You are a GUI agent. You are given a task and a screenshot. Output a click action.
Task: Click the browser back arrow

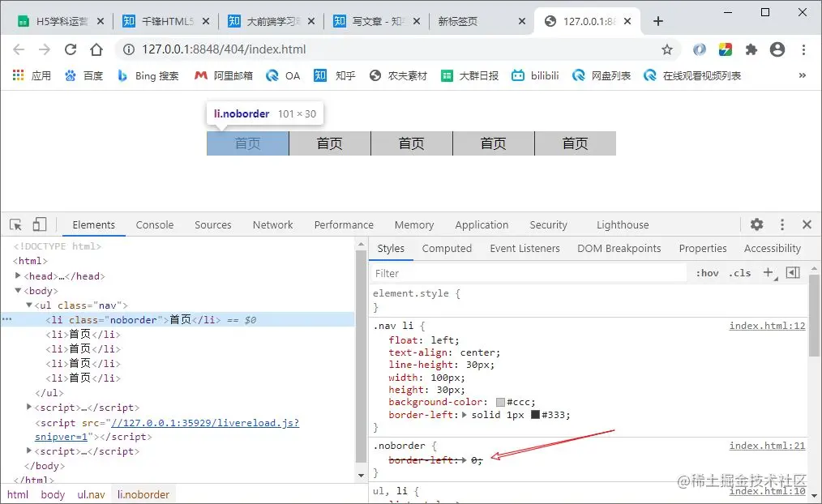tap(19, 49)
